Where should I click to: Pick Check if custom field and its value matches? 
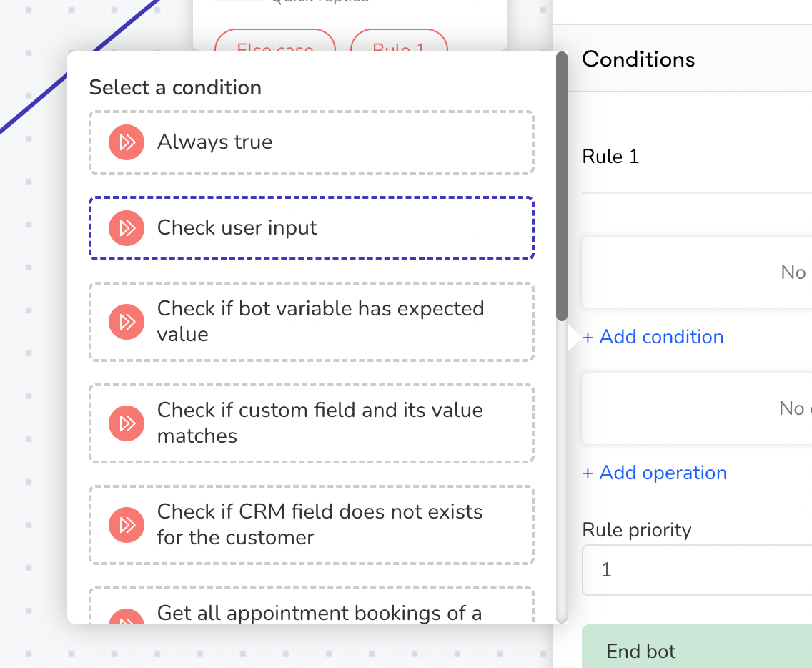click(x=312, y=423)
